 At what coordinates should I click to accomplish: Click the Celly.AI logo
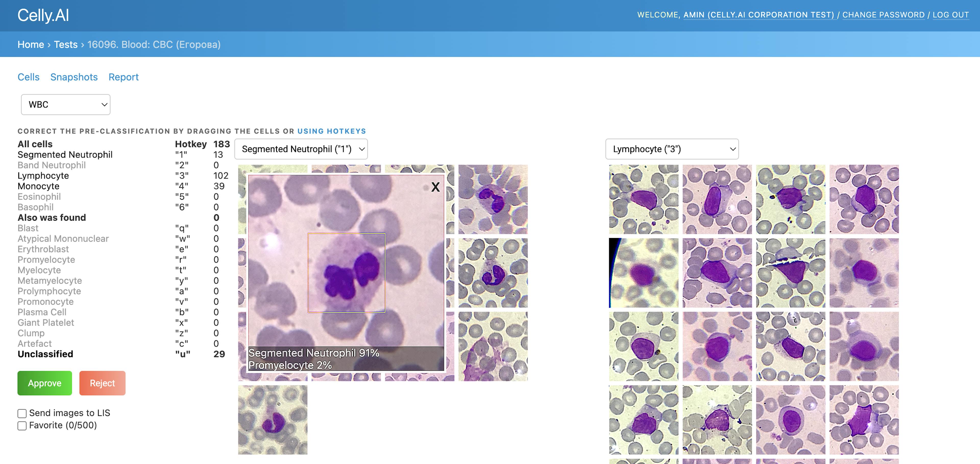(43, 15)
